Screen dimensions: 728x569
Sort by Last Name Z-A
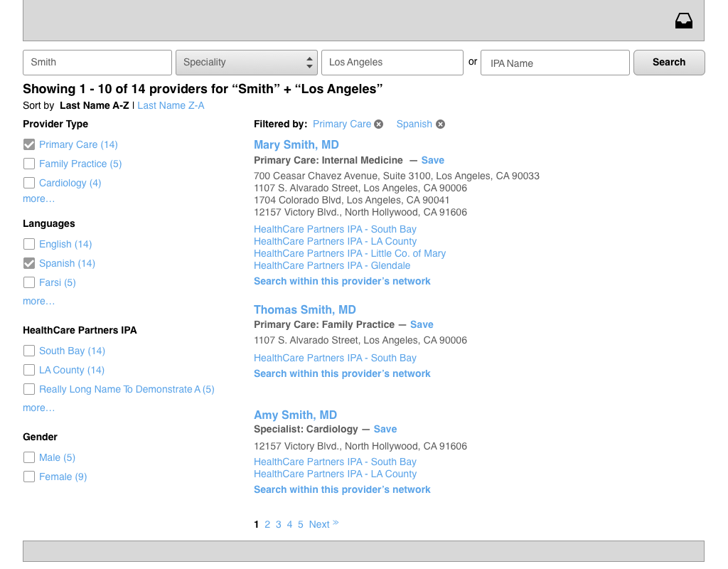tap(171, 106)
